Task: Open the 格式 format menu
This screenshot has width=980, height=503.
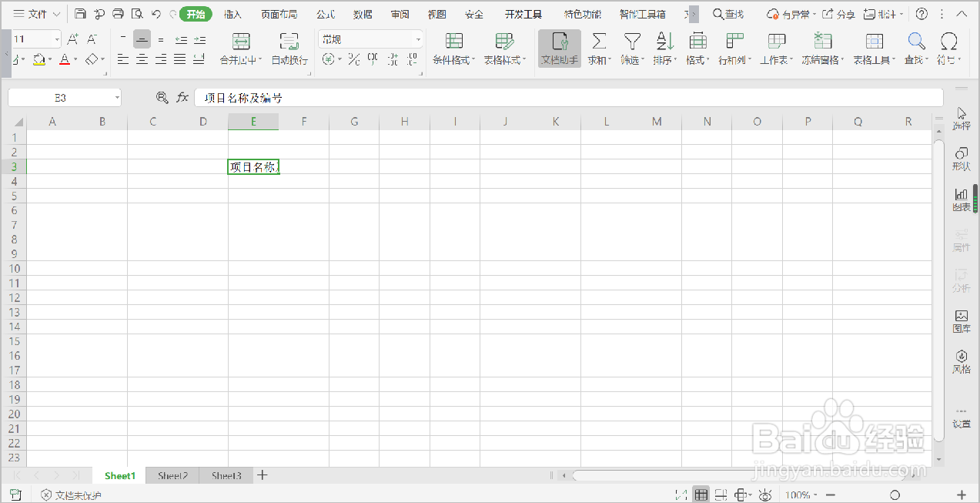Action: 698,49
